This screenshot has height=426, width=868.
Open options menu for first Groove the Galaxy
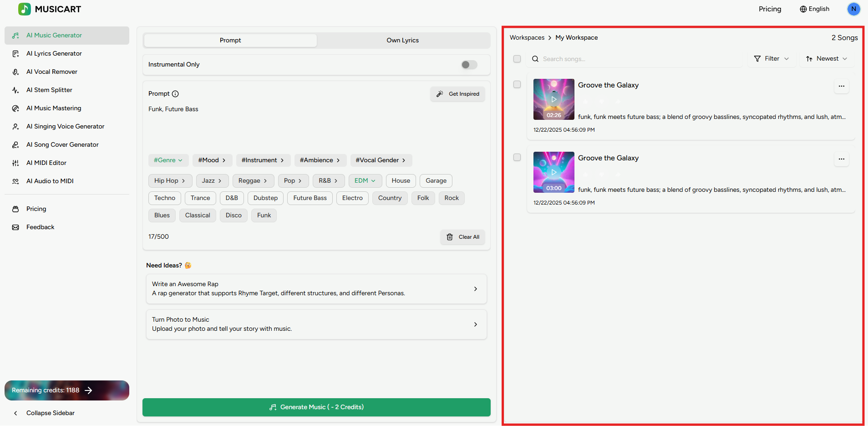click(x=841, y=86)
